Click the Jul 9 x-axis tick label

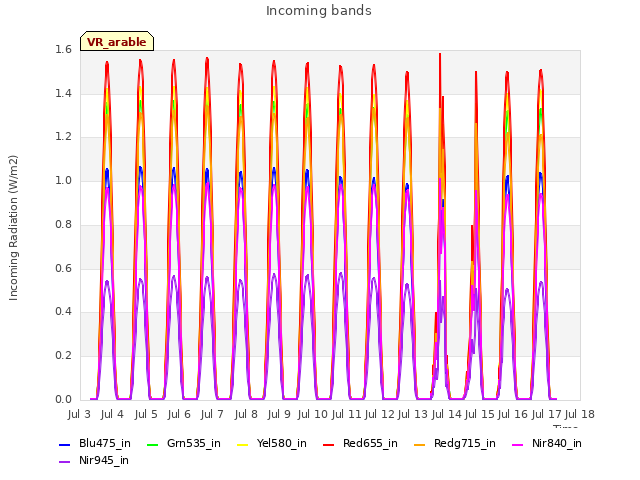279,414
